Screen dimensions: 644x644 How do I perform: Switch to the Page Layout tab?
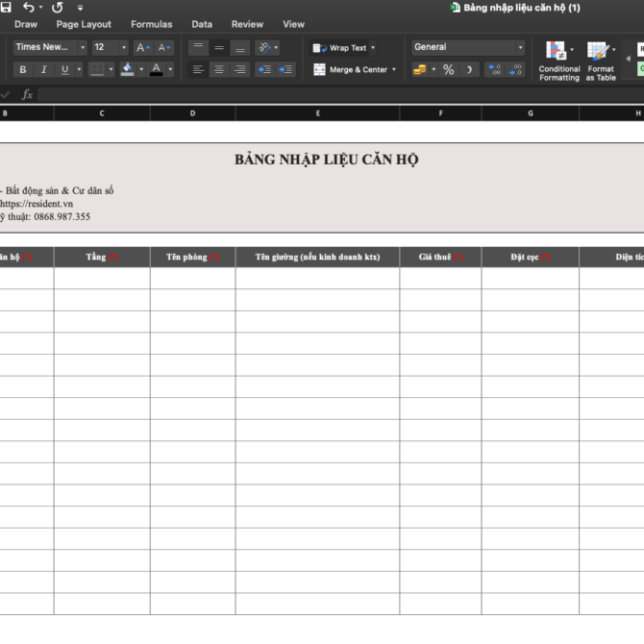[84, 24]
